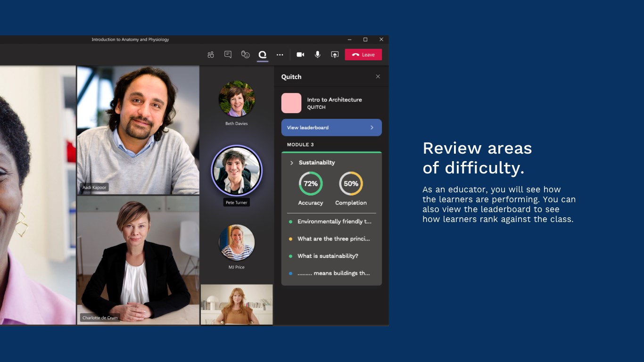644x362 pixels.
Task: Close the Quitch side panel
Action: pos(378,76)
